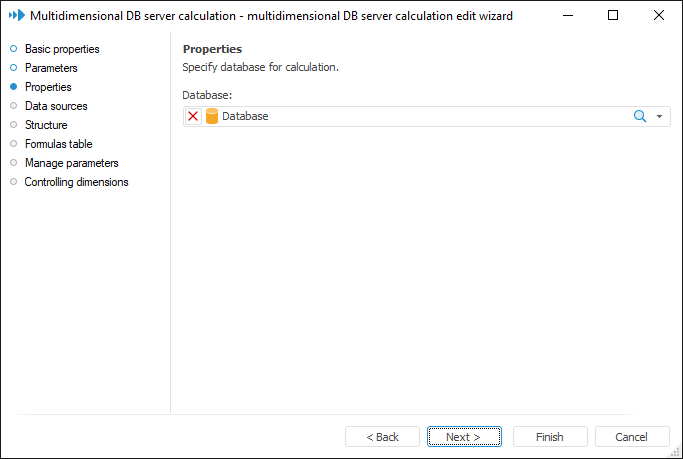Screen dimensions: 683x459
Task: Clear the selected database with red X
Action: tap(193, 116)
